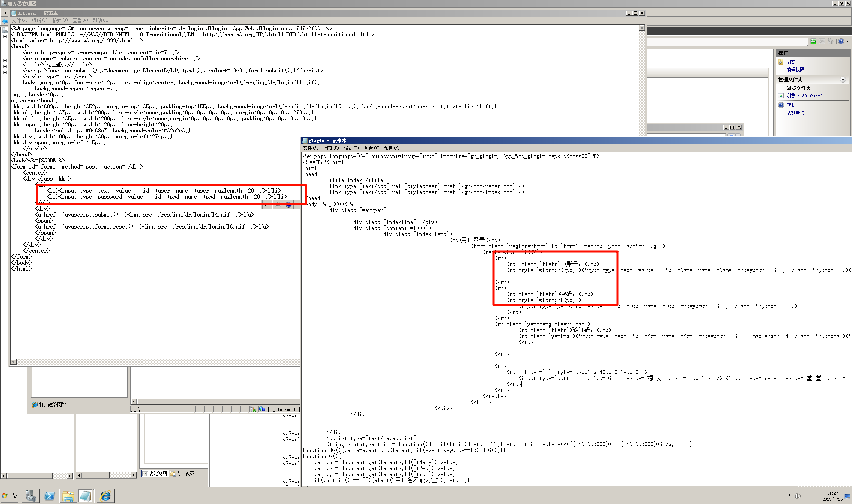The width and height of the screenshot is (852, 504).
Task: Click the 编辑权限... link
Action: (x=798, y=69)
